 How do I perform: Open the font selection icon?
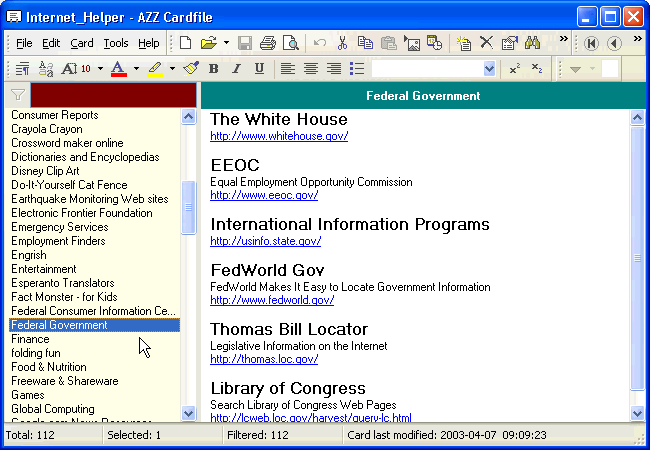[46, 68]
